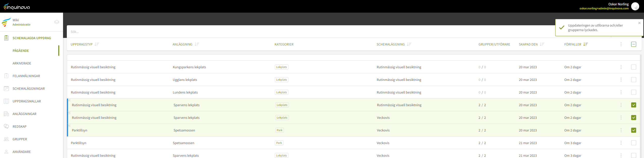Screen dimensions: 644x158
Task: Click the Anläggningar building icon
Action: pos(6,114)
